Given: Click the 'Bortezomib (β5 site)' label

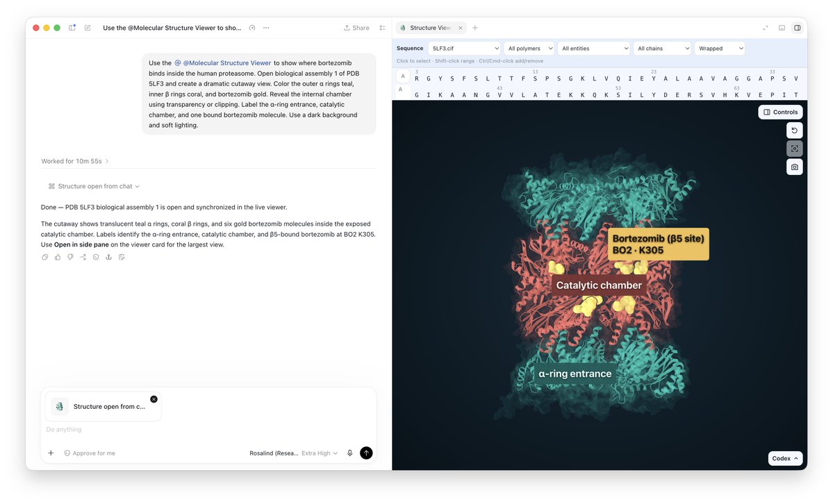Looking at the screenshot, I should click(658, 244).
